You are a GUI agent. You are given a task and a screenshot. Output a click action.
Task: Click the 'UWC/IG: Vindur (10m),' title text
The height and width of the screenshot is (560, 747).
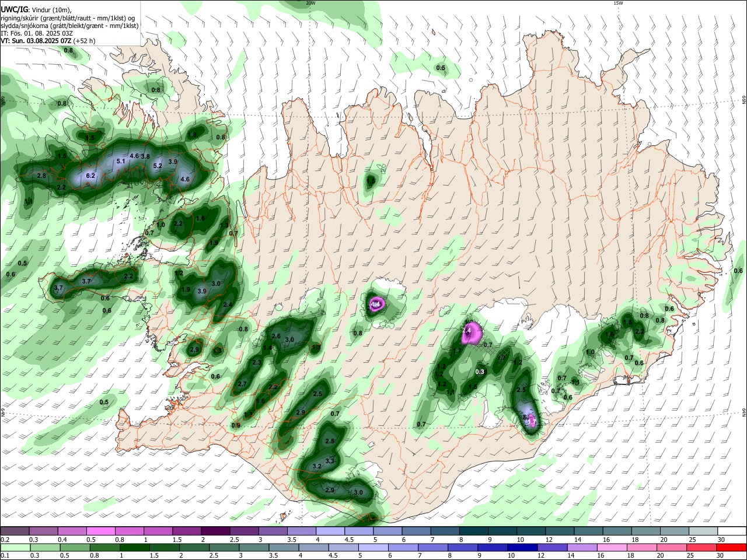(x=36, y=9)
